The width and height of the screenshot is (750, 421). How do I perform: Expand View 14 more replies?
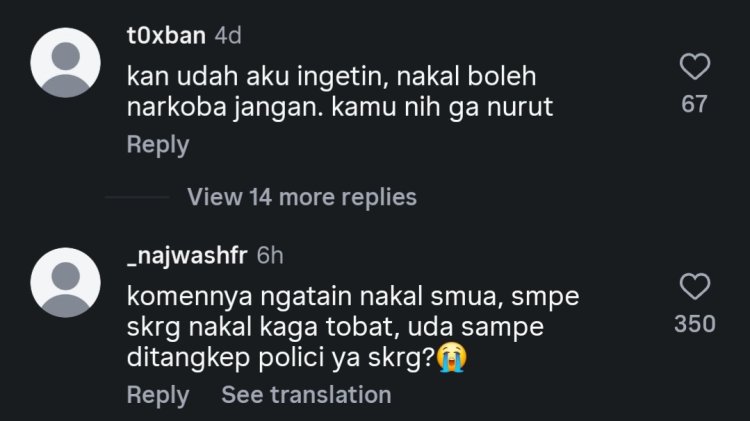tap(302, 197)
